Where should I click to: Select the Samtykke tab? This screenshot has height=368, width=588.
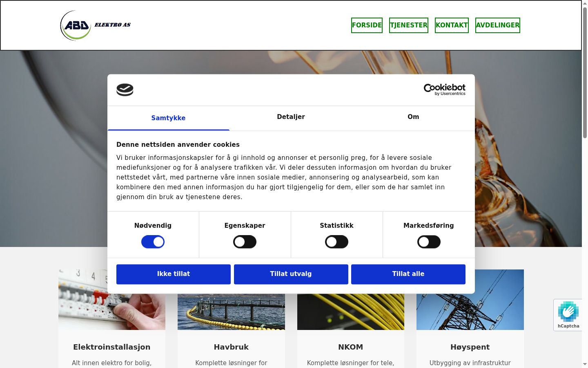168,118
